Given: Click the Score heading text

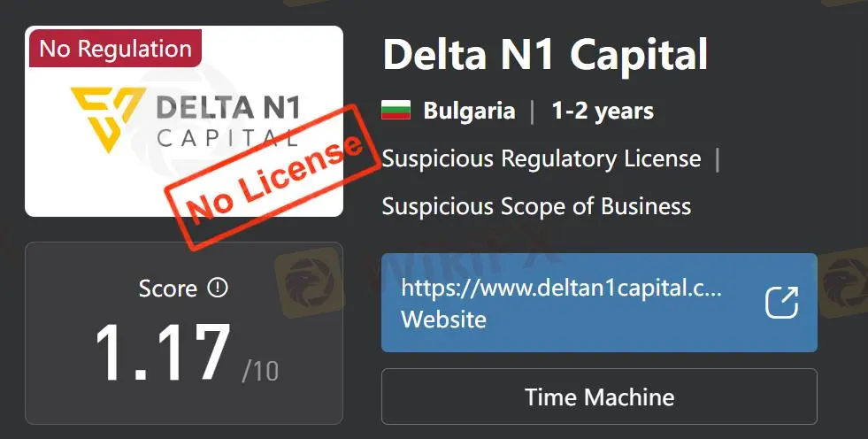Looking at the screenshot, I should pos(168,289).
